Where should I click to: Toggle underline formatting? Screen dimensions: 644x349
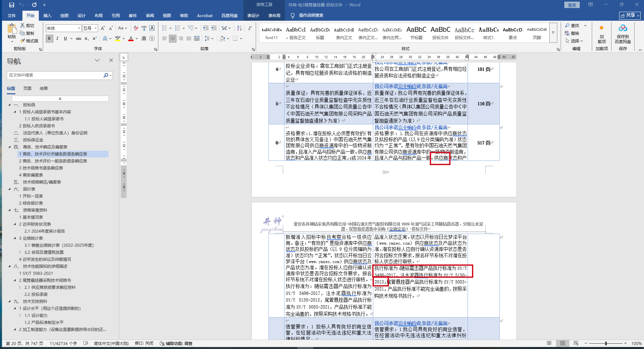tap(65, 38)
